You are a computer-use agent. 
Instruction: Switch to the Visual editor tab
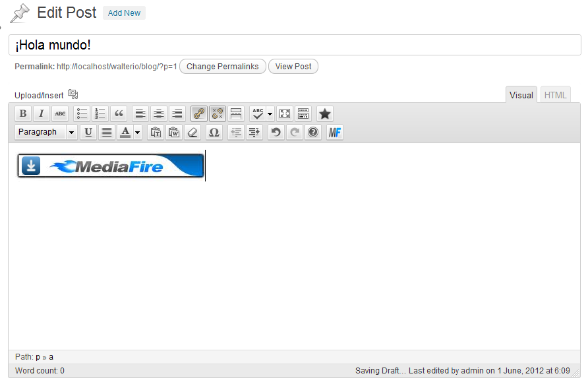[x=521, y=95]
